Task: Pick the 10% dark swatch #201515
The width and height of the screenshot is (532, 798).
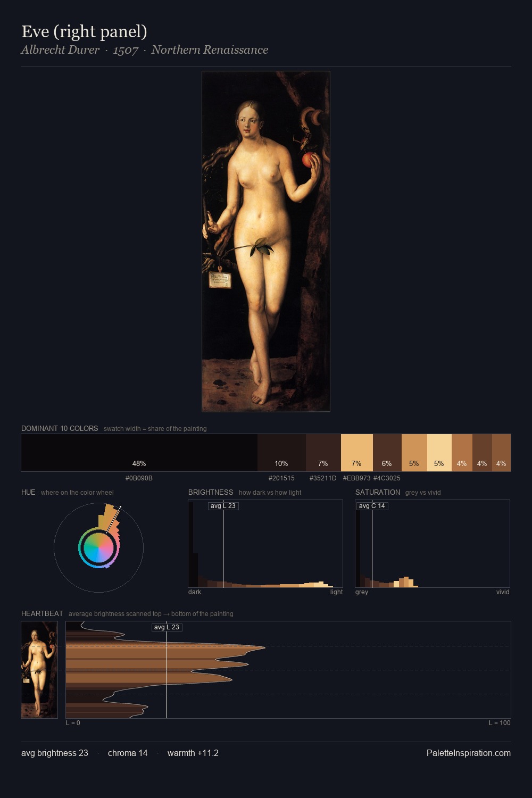Action: point(281,453)
